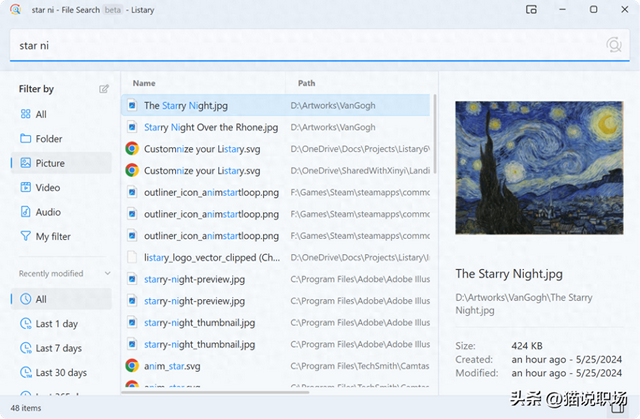
Task: Click the Created date value
Action: pyautogui.click(x=567, y=359)
